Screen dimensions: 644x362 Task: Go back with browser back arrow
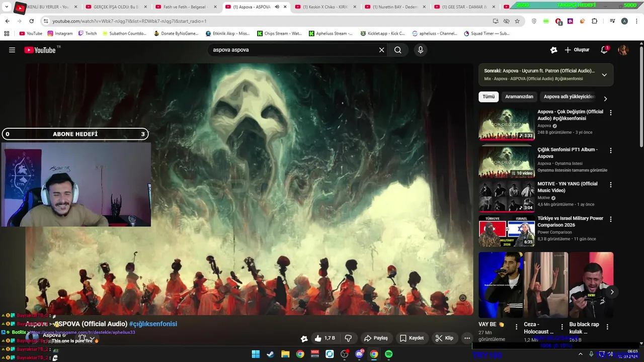7,21
